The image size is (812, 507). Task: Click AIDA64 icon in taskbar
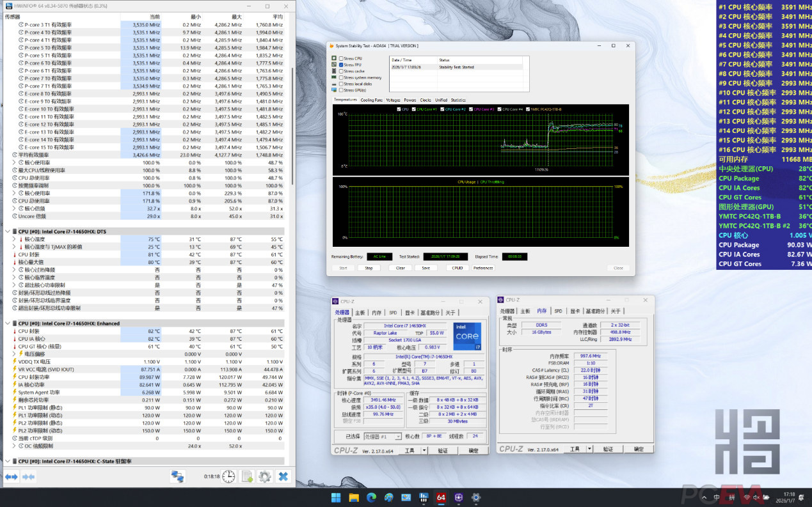[x=441, y=497]
